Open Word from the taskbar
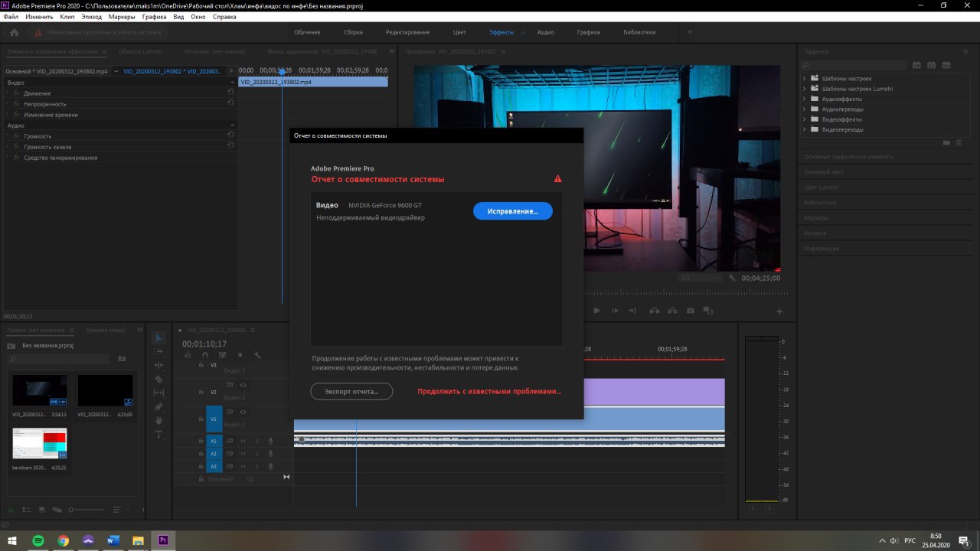 pos(113,540)
